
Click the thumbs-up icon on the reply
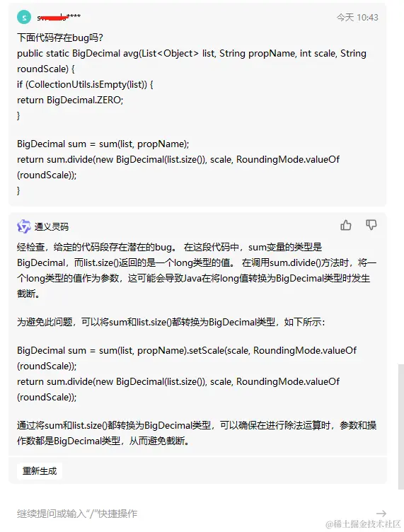(x=346, y=225)
